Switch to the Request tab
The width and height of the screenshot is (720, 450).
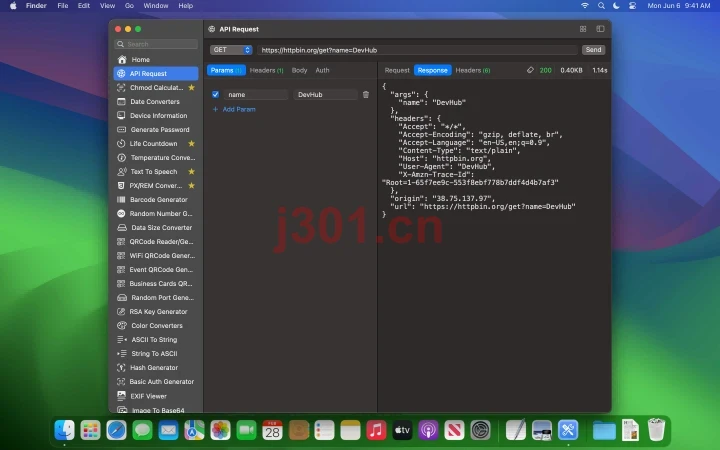point(397,70)
